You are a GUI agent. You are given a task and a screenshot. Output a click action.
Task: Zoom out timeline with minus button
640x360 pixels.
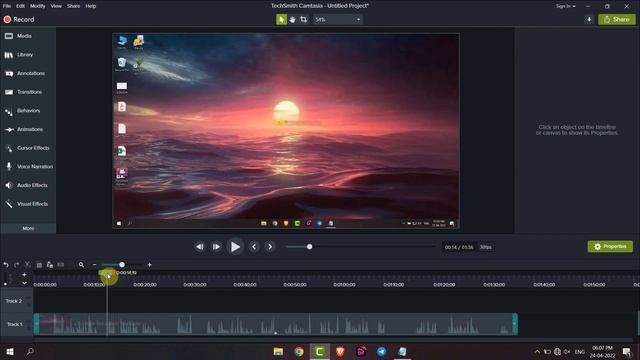[94, 265]
